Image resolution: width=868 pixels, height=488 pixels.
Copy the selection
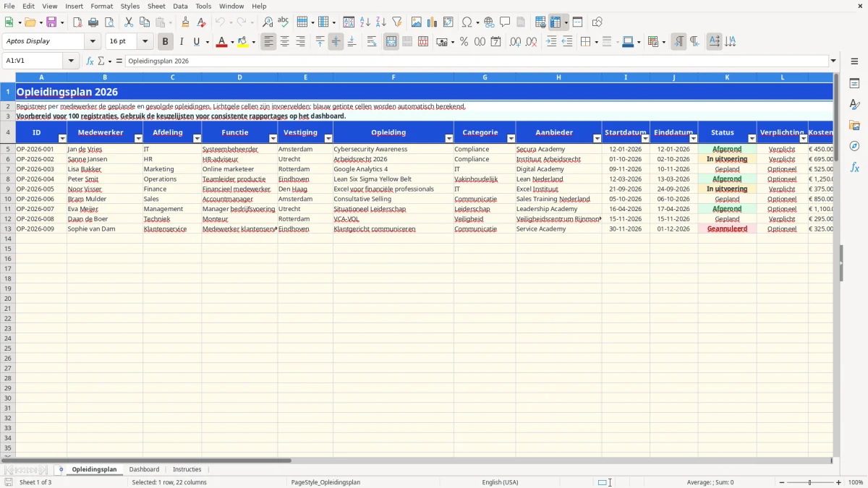144,22
